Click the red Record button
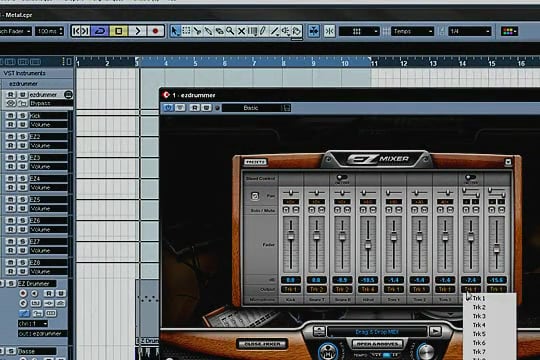 tap(155, 31)
